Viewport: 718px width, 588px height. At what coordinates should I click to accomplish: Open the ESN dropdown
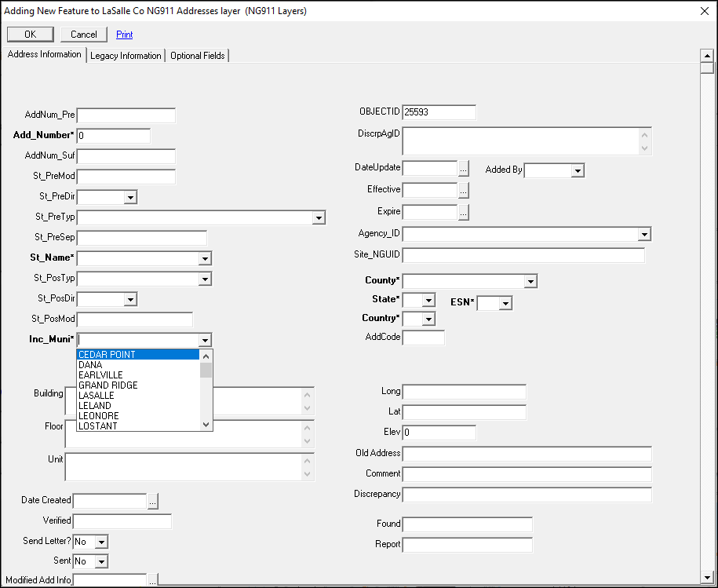coord(505,303)
